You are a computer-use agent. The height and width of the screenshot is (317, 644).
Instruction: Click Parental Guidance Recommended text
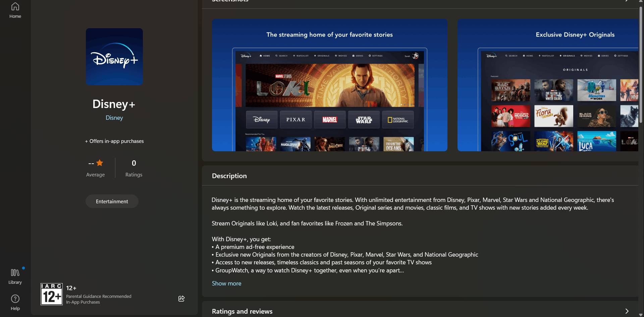99,297
